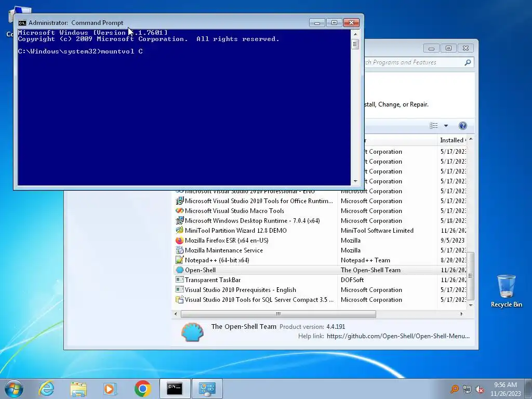Click the Visual Studio 2010 Tools for SQL Server icon
532x399 pixels.
(x=179, y=300)
